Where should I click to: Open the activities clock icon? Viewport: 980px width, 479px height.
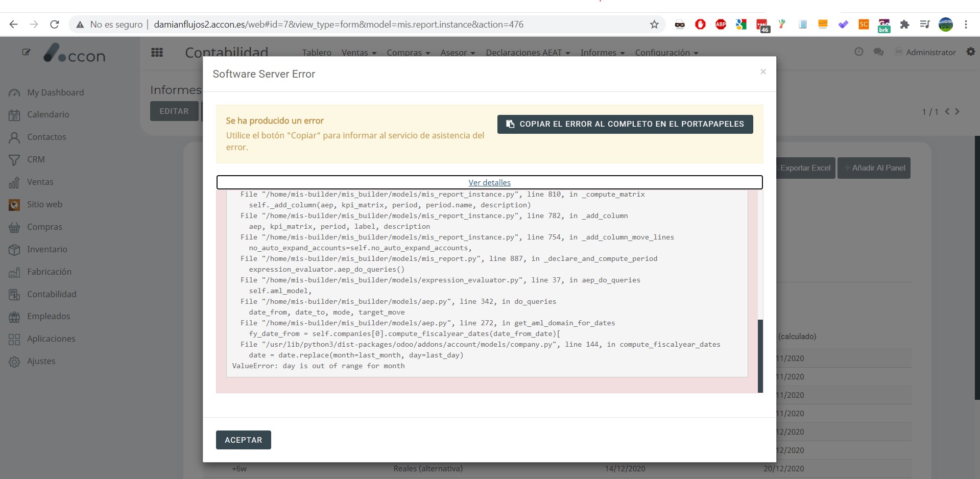click(x=859, y=52)
